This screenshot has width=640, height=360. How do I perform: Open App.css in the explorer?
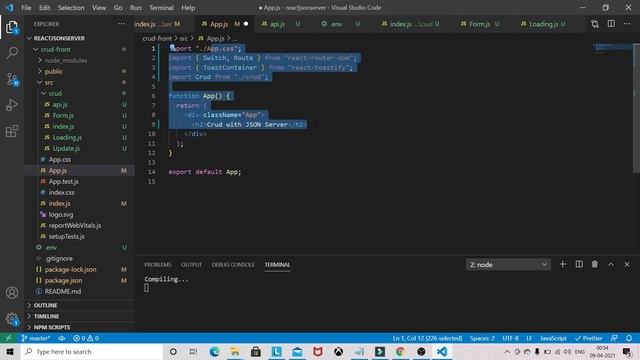coord(80,160)
